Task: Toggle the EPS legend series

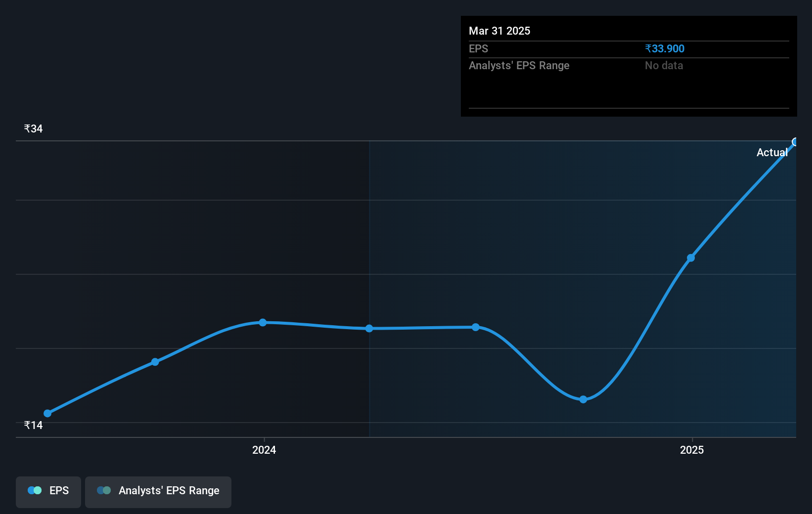Action: [48, 491]
